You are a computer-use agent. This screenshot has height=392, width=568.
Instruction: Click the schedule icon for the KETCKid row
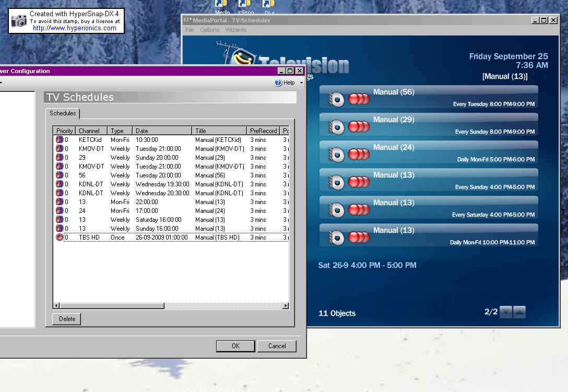(x=60, y=140)
